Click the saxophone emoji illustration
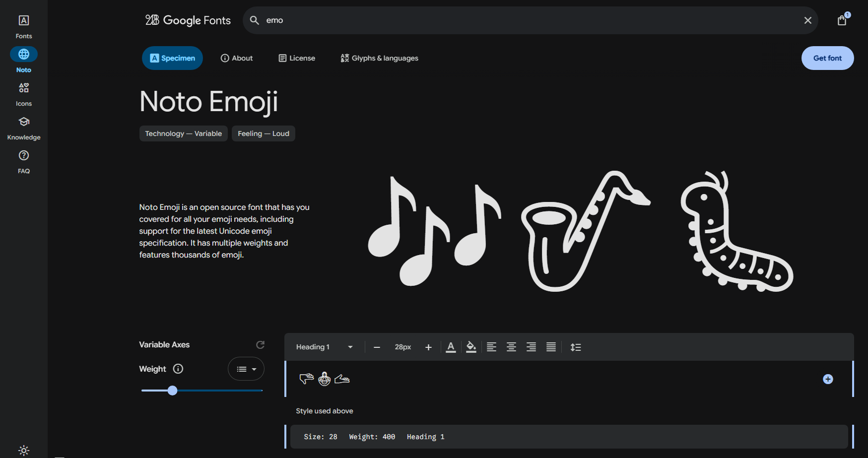The image size is (868, 458). [586, 231]
